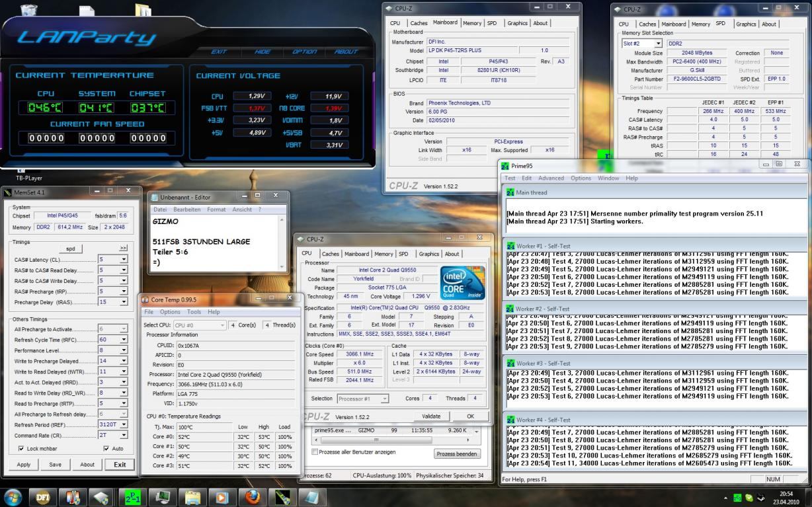Open the Performance Level dropdown
The image size is (812, 507).
tap(124, 350)
